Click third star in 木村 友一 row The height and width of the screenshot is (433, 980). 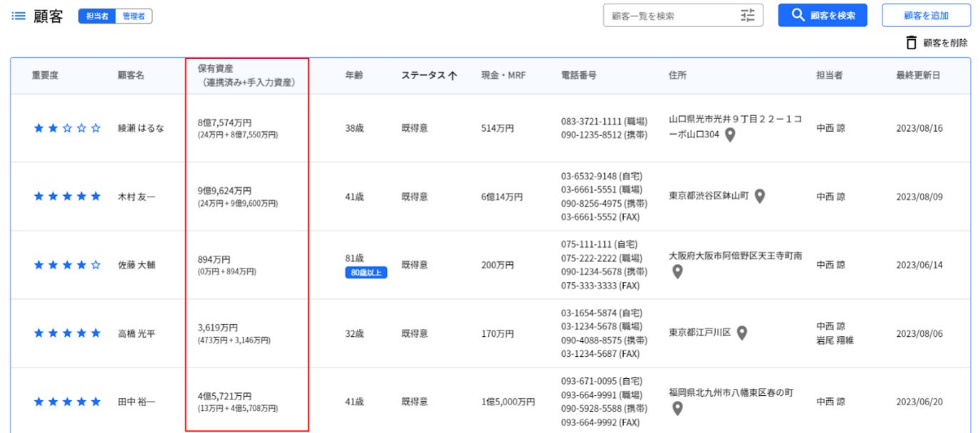coord(68,197)
